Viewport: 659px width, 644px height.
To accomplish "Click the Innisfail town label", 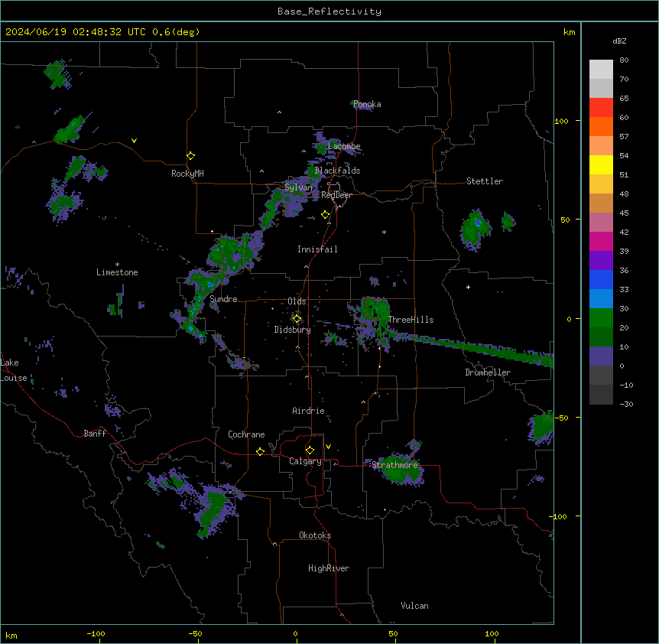I will click(317, 249).
